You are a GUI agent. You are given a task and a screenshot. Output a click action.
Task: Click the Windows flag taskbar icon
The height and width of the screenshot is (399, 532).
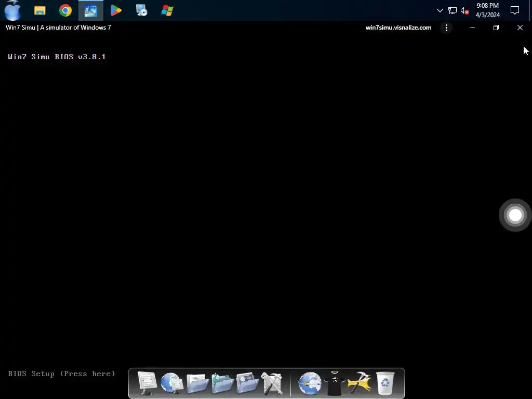[x=167, y=10]
